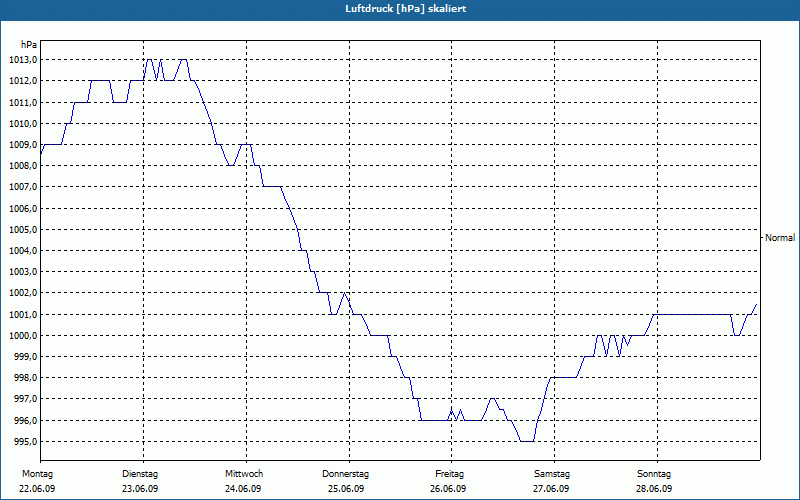Click the 1005,0 y-axis value
Viewport: 800px width, 500px height.
pos(23,230)
